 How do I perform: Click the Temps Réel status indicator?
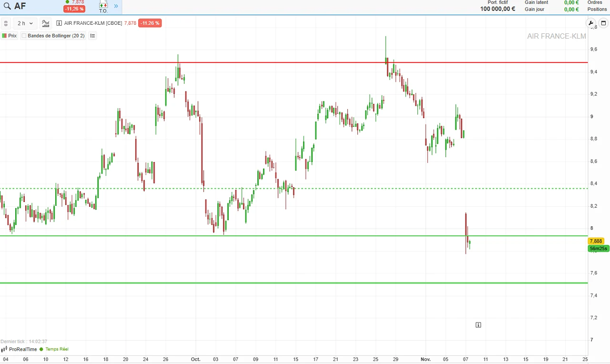54,349
